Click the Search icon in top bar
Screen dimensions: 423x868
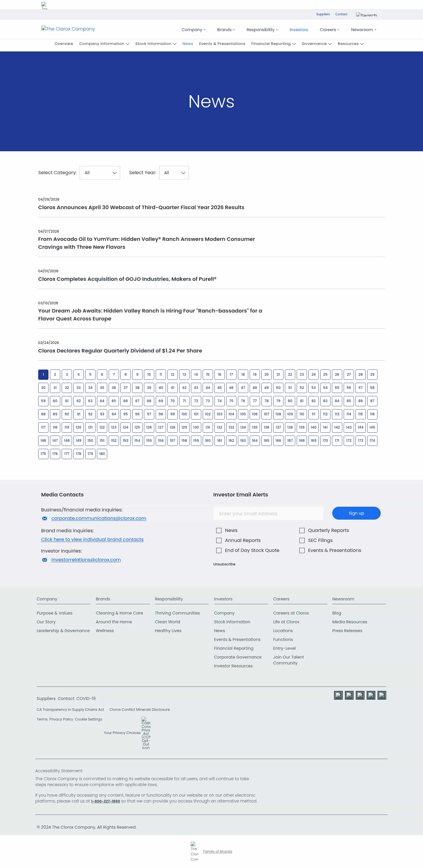pos(366,15)
